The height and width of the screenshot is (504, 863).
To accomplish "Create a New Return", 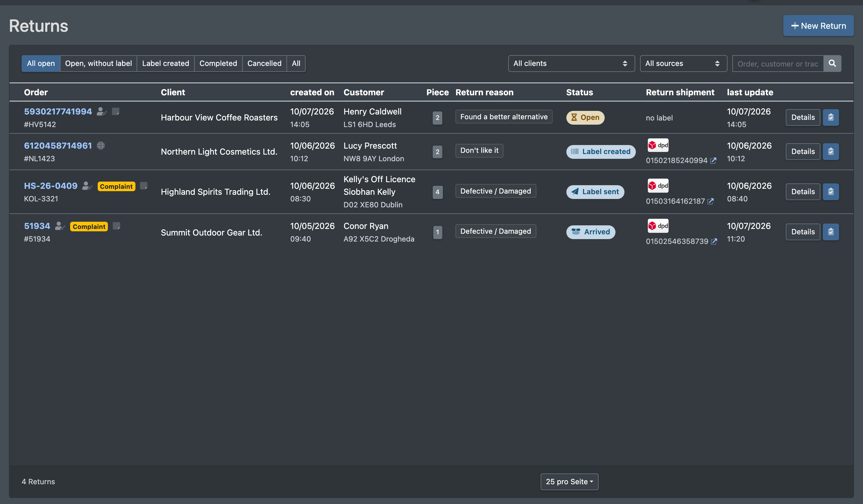I will [818, 26].
